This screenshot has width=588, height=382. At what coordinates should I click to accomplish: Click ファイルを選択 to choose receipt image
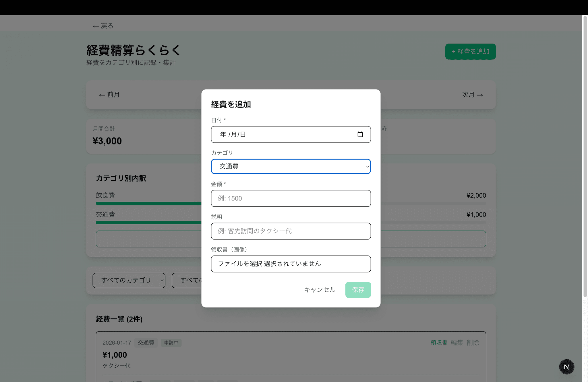point(240,264)
